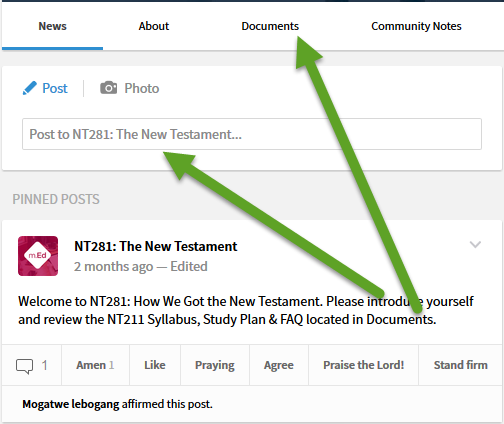The height and width of the screenshot is (424, 504).
Task: Choose the Photo post option label
Action: pyautogui.click(x=142, y=88)
